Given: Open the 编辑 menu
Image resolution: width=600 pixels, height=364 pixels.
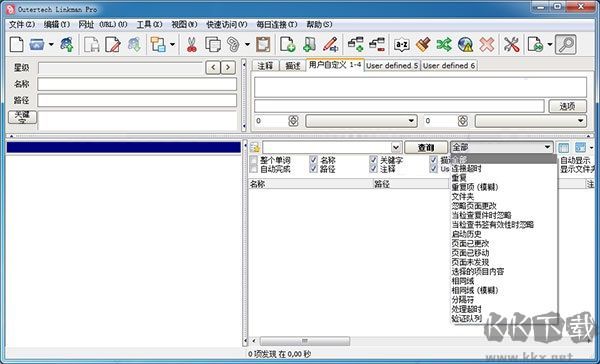Looking at the screenshot, I should pos(57,24).
